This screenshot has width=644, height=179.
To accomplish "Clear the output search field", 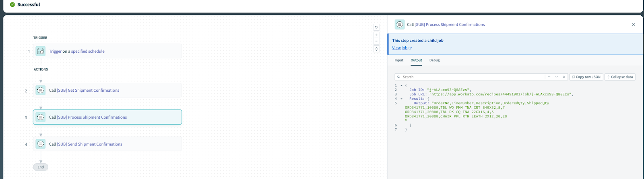I will 564,77.
